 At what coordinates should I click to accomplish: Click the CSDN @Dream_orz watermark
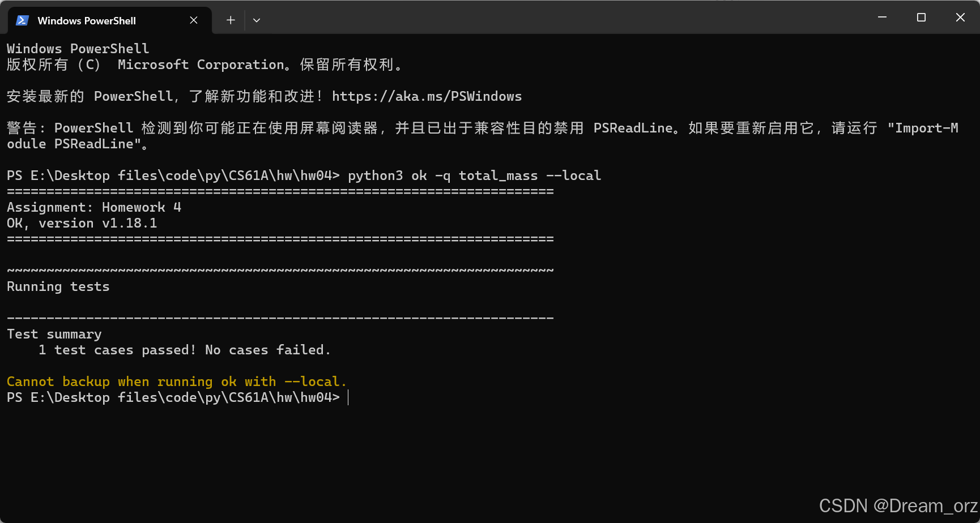pyautogui.click(x=898, y=505)
